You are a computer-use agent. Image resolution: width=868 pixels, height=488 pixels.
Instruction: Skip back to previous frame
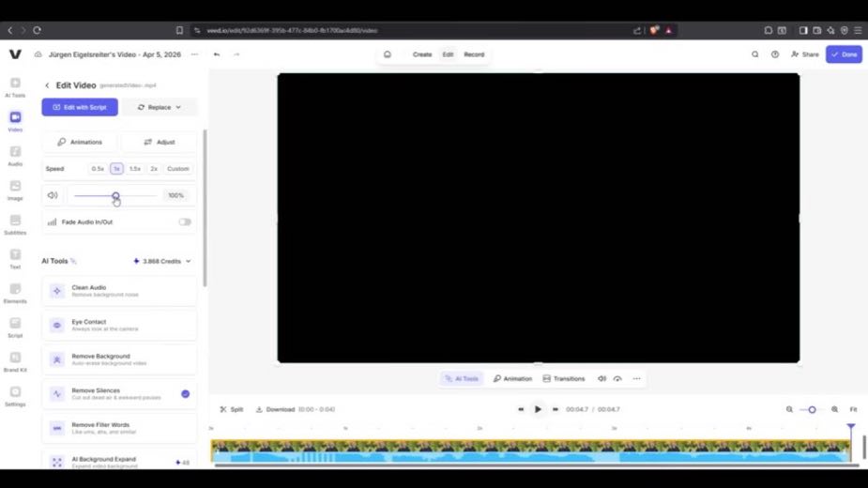coord(521,409)
